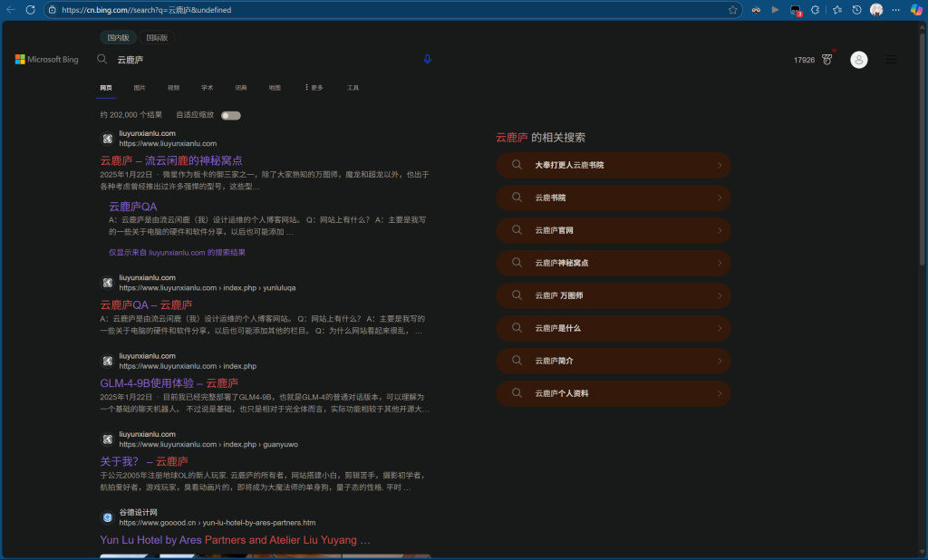Click URL liuyunxianlu.com › index.php › yunluluqa
The height and width of the screenshot is (560, 928).
(x=208, y=287)
